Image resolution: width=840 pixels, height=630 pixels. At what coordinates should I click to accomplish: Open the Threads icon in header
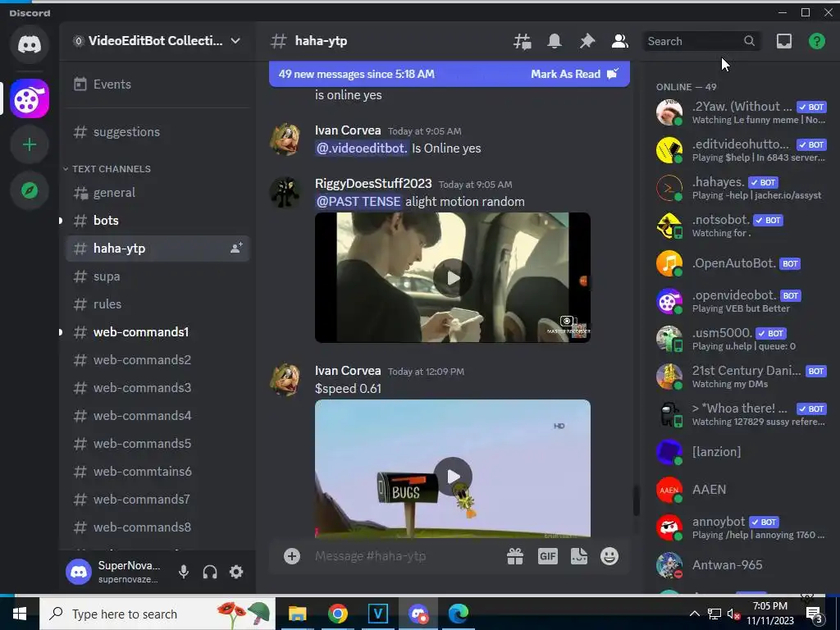point(523,41)
